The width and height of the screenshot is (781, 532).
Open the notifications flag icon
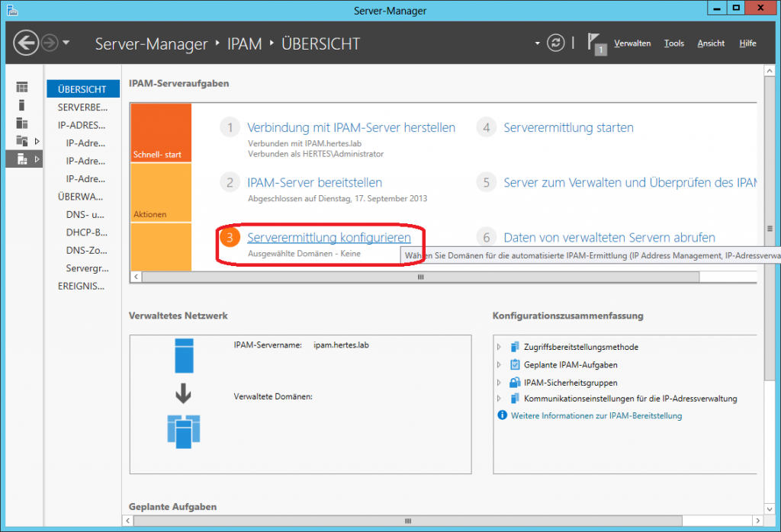pyautogui.click(x=596, y=42)
